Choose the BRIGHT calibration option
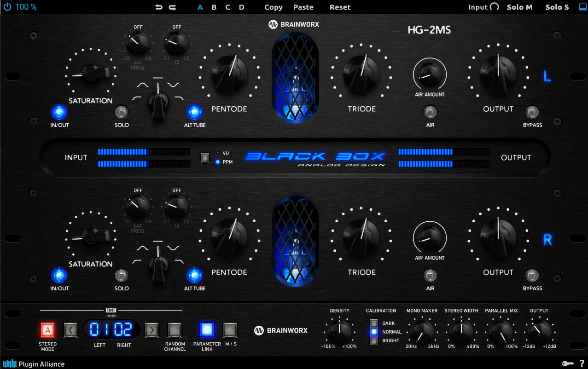This screenshot has height=369, width=588. 374,340
